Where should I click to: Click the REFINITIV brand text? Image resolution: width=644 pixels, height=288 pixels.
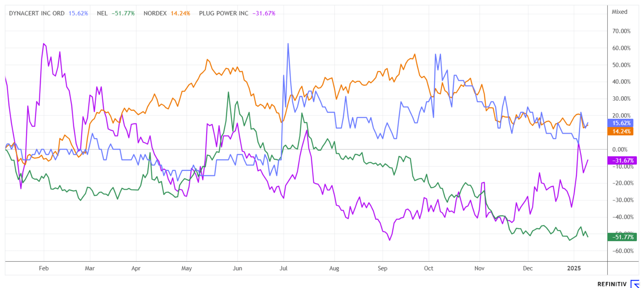click(x=612, y=284)
